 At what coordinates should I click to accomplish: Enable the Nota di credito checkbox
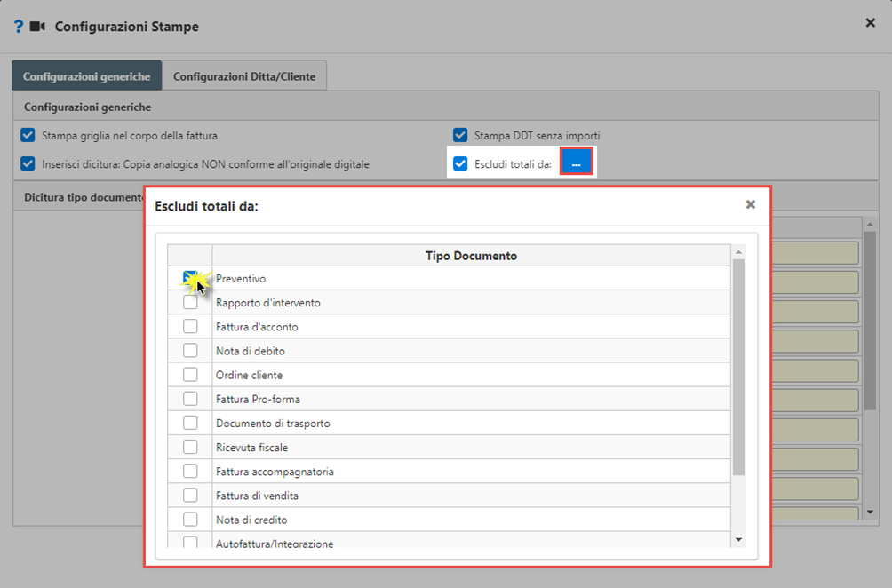tap(191, 520)
